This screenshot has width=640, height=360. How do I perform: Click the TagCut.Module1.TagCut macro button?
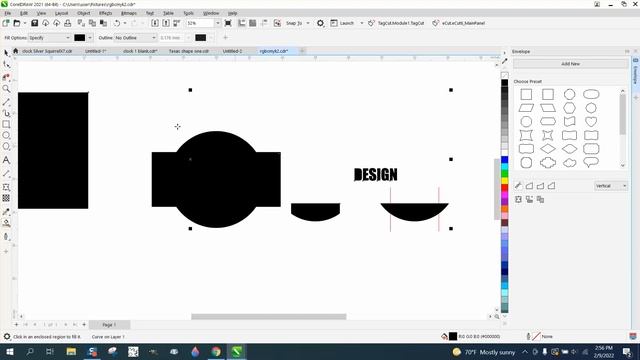pyautogui.click(x=396, y=23)
